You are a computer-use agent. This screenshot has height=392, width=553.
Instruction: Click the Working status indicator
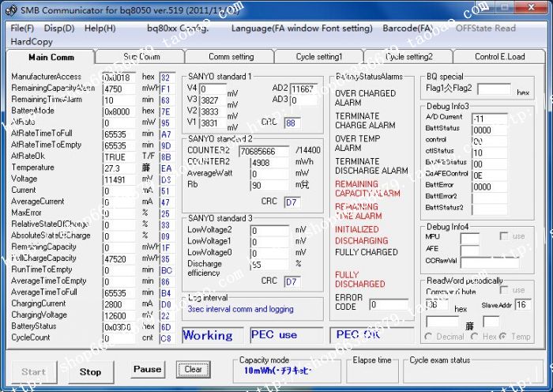[213, 335]
